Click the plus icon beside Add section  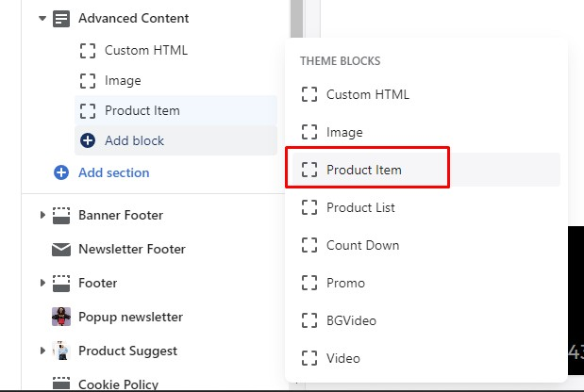pyautogui.click(x=61, y=172)
